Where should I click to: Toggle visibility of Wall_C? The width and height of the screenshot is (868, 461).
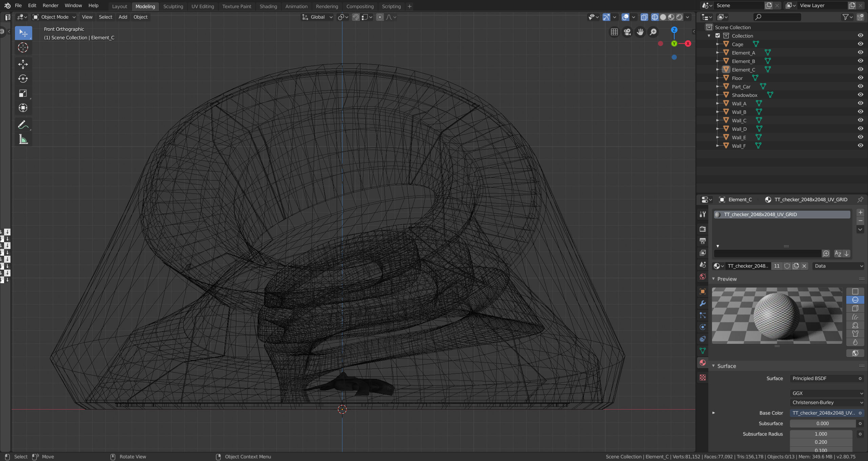(860, 120)
